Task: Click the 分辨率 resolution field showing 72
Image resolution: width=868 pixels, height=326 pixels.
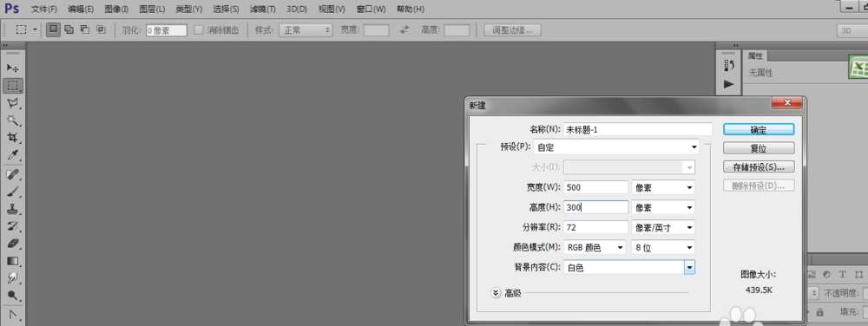Action: tap(595, 227)
